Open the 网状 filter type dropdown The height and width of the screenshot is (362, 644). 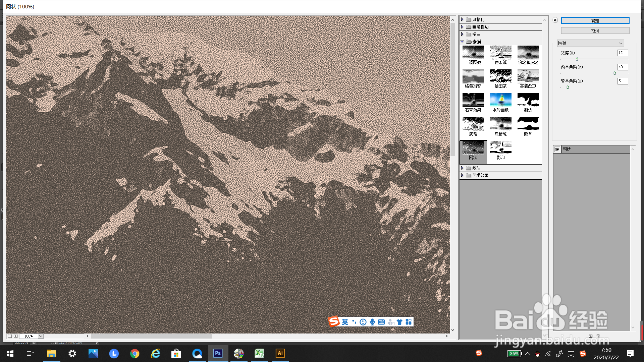coord(590,43)
